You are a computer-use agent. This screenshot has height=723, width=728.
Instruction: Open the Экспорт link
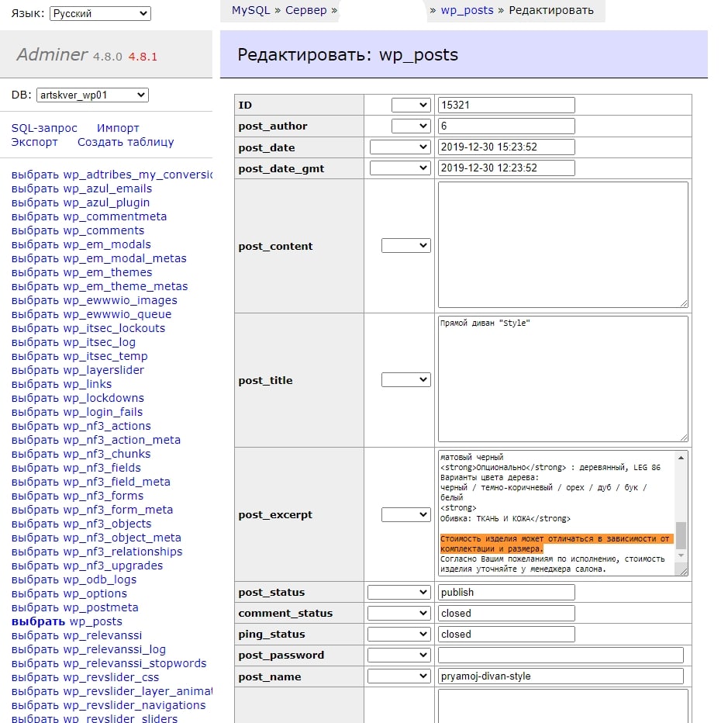coord(34,142)
